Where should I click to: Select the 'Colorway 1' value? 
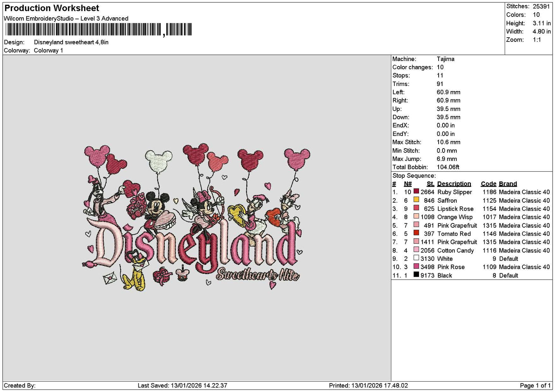click(48, 50)
